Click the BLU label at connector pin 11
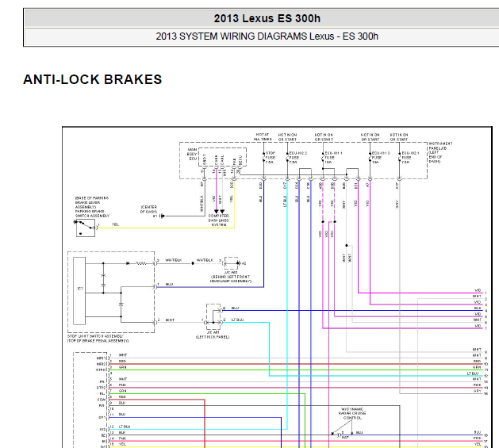499x448 pixels. click(122, 414)
